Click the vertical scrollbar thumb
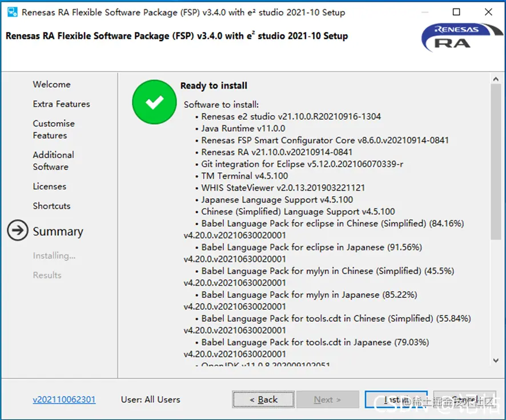506x420 pixels. [x=496, y=162]
